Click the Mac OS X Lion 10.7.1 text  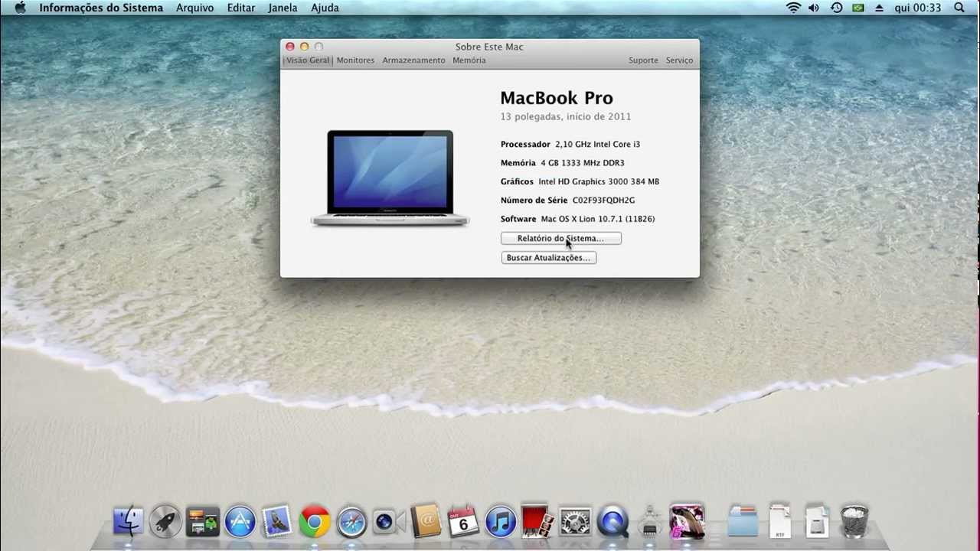(597, 219)
